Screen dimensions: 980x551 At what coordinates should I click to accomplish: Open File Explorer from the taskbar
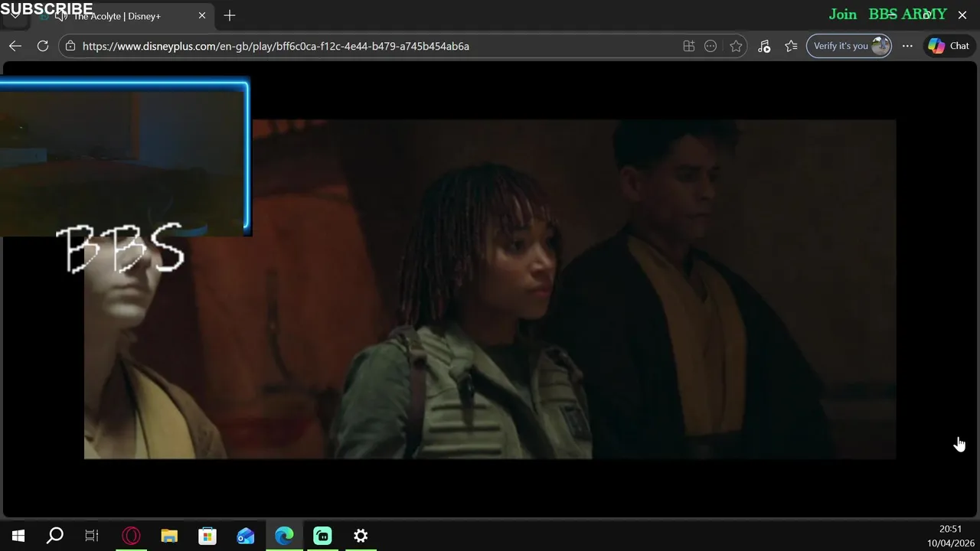[169, 536]
